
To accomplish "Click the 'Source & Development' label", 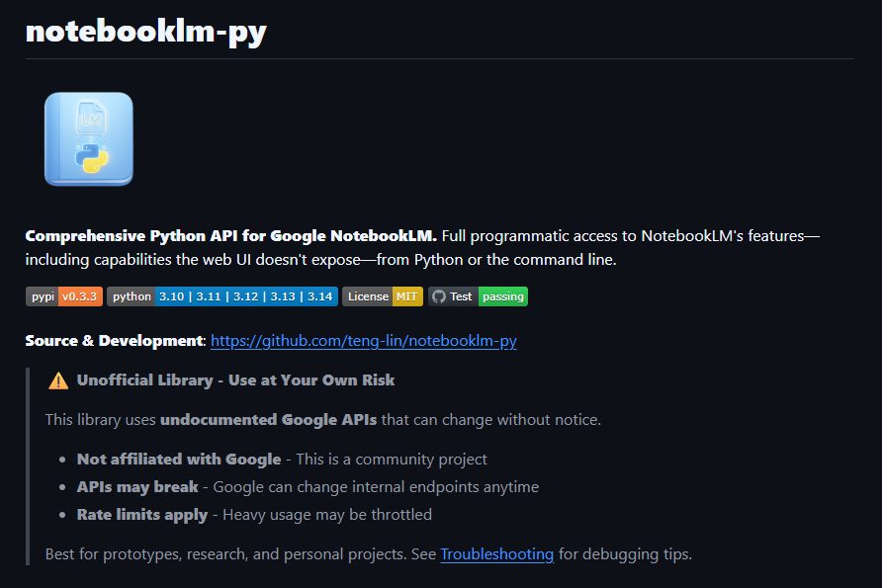I will [x=114, y=341].
